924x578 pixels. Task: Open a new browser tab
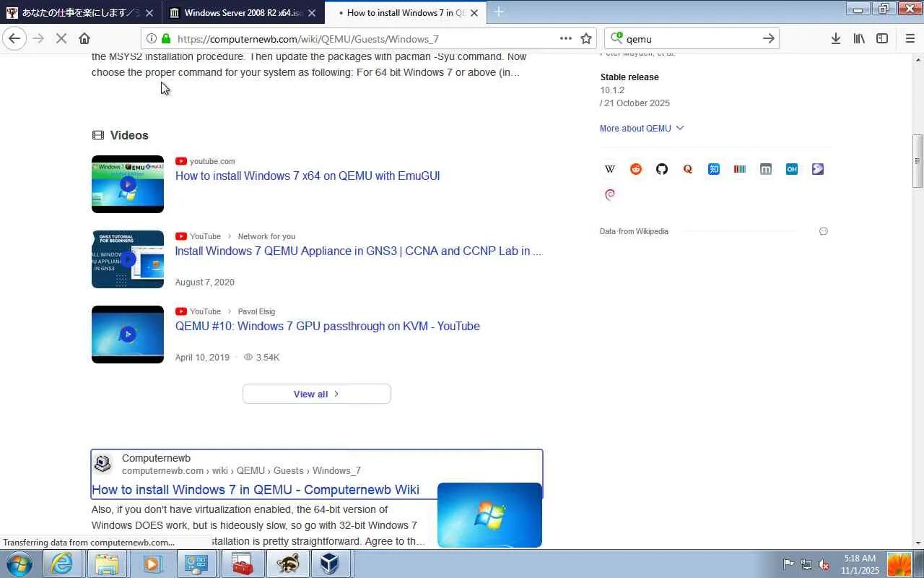[498, 12]
